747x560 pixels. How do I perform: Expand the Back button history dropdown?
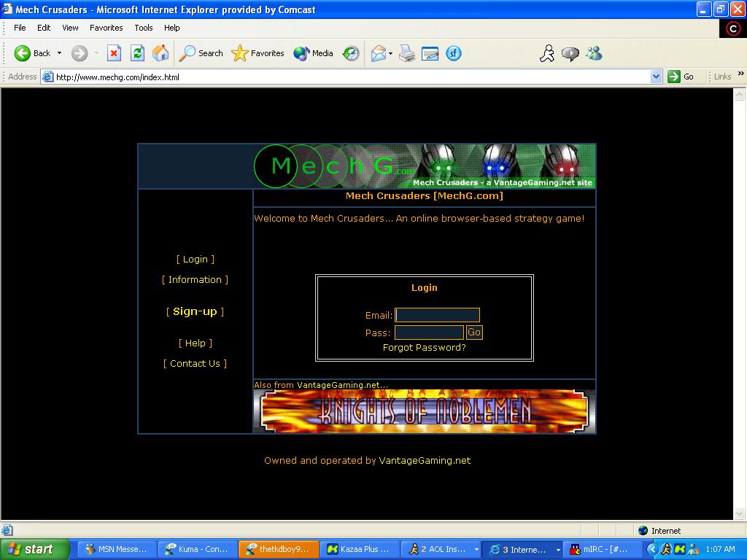(x=60, y=53)
